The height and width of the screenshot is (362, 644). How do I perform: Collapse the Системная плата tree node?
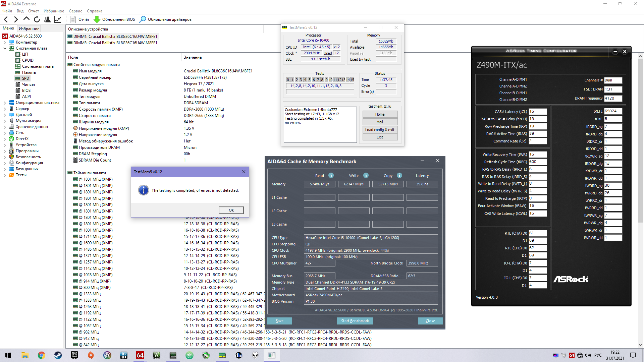tap(5, 48)
